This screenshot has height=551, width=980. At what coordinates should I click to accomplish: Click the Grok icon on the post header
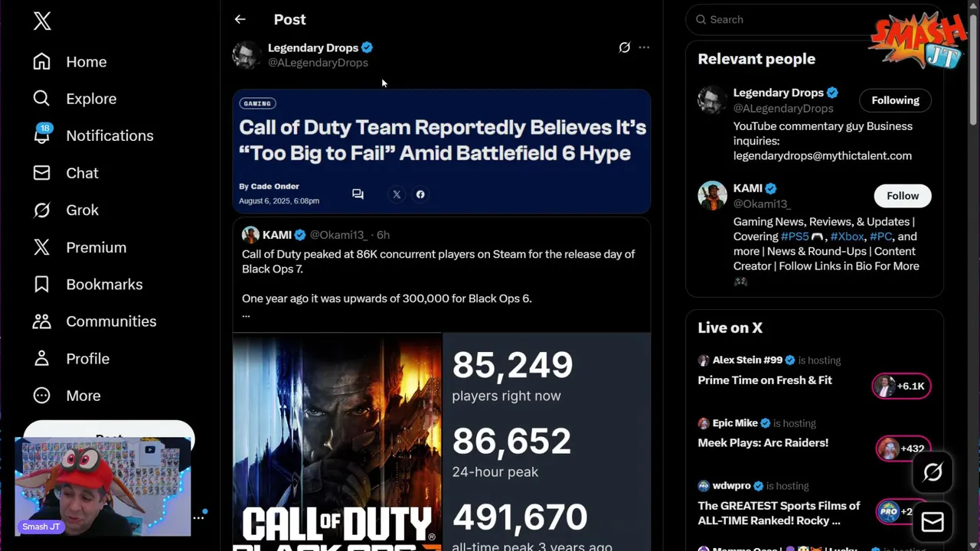tap(625, 47)
